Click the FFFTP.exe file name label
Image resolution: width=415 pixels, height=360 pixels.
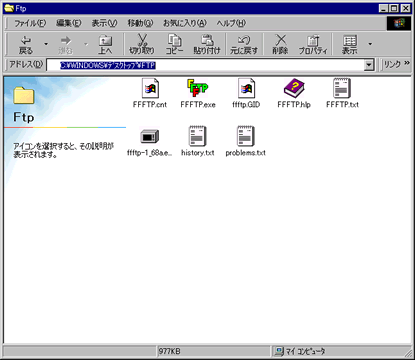(198, 105)
